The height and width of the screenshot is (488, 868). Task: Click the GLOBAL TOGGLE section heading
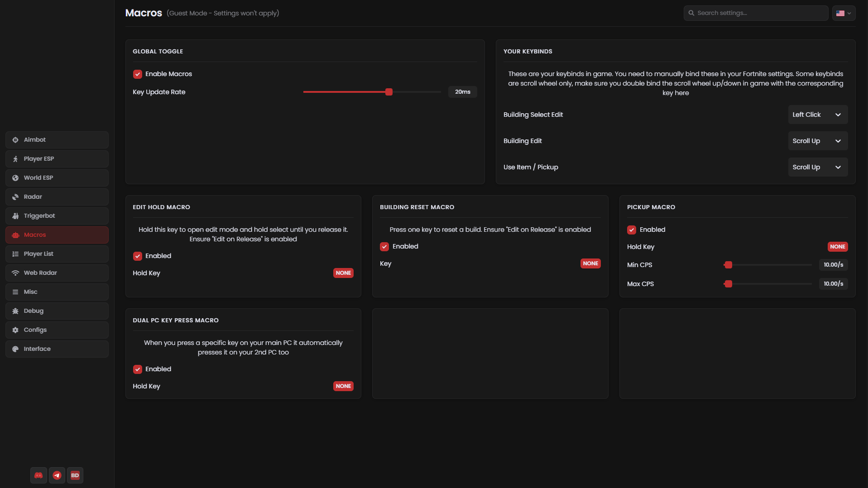(x=158, y=52)
